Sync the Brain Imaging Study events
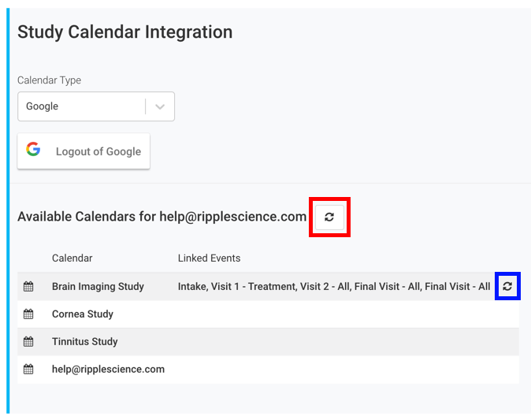Screen dimensions: 531x420 [507, 286]
